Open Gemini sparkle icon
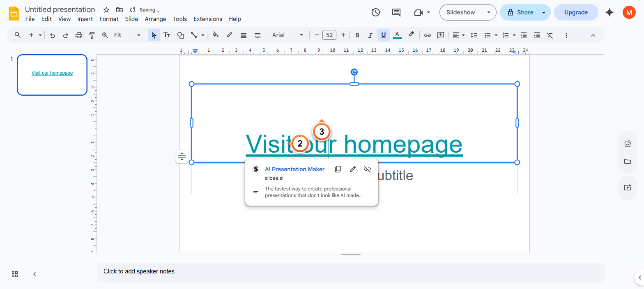Image resolution: width=644 pixels, height=289 pixels. 609,12
